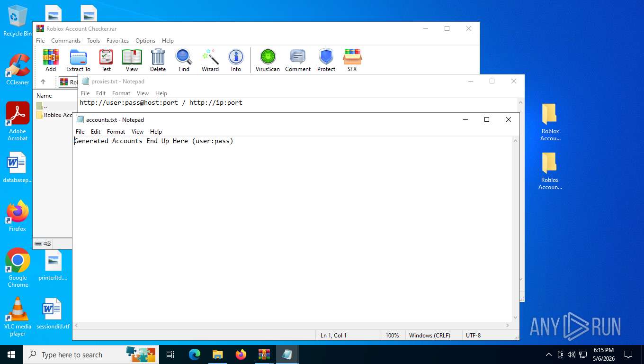This screenshot has width=644, height=364.
Task: Open the upper Roblox Accou... desktop folder
Action: (550, 122)
